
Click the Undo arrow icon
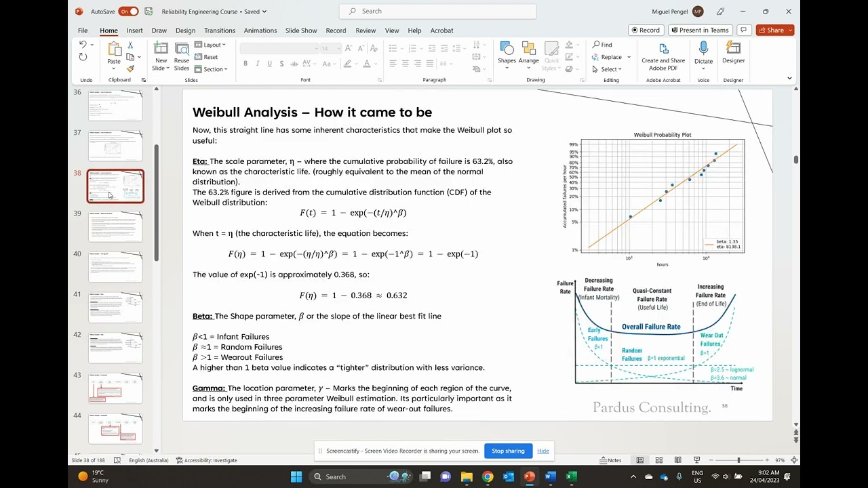point(83,45)
